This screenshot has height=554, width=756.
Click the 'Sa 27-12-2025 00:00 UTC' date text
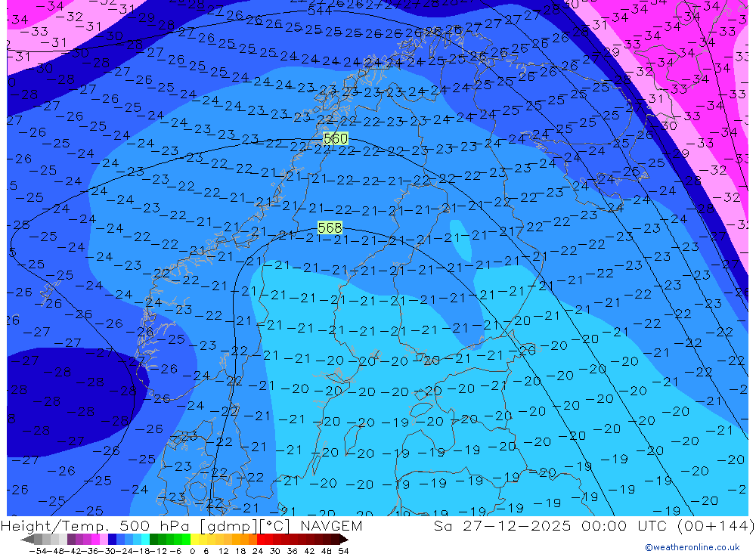point(550,525)
